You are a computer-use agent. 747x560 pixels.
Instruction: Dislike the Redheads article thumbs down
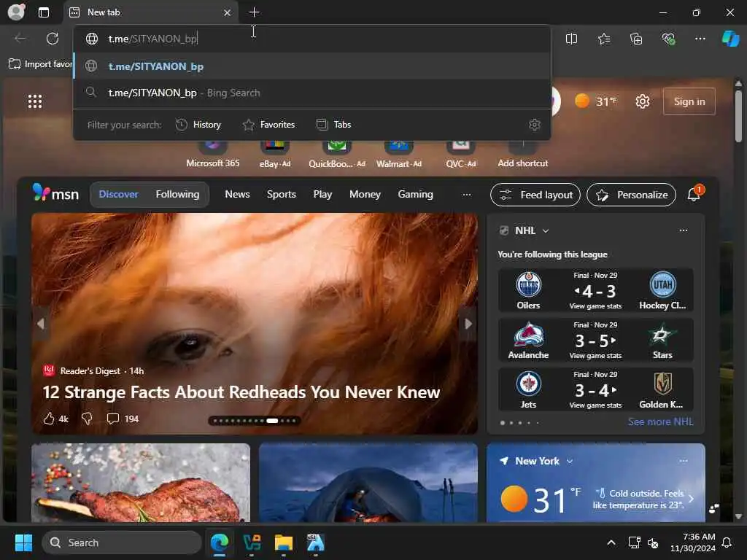tap(87, 419)
